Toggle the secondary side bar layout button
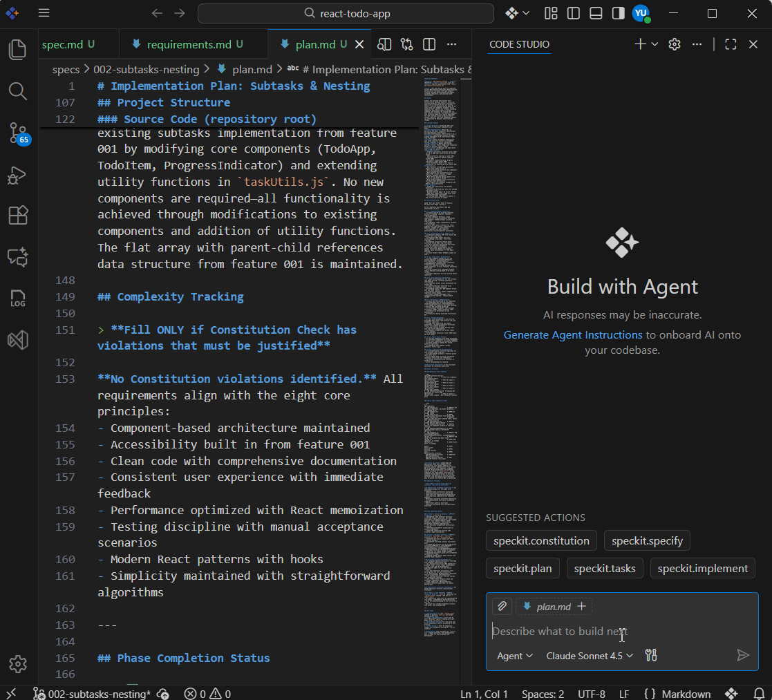 tap(619, 13)
